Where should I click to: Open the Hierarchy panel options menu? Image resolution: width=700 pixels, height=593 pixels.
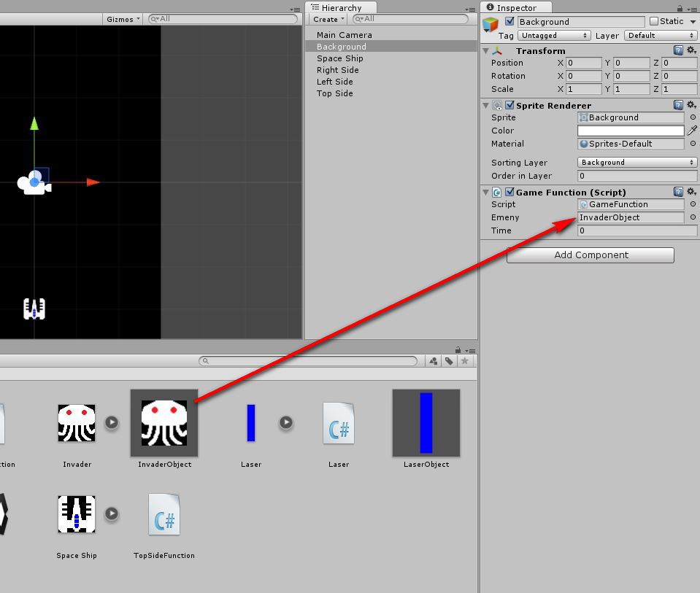pos(469,9)
